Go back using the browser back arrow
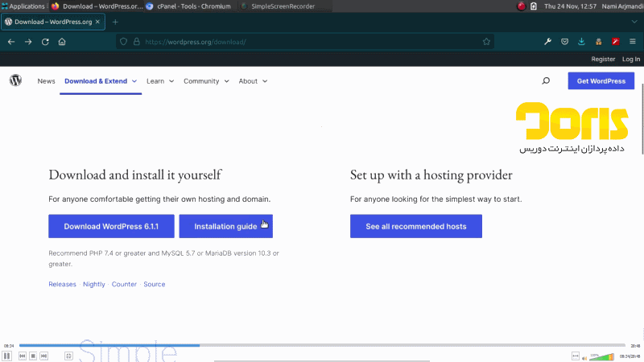This screenshot has width=644, height=362. [x=11, y=42]
